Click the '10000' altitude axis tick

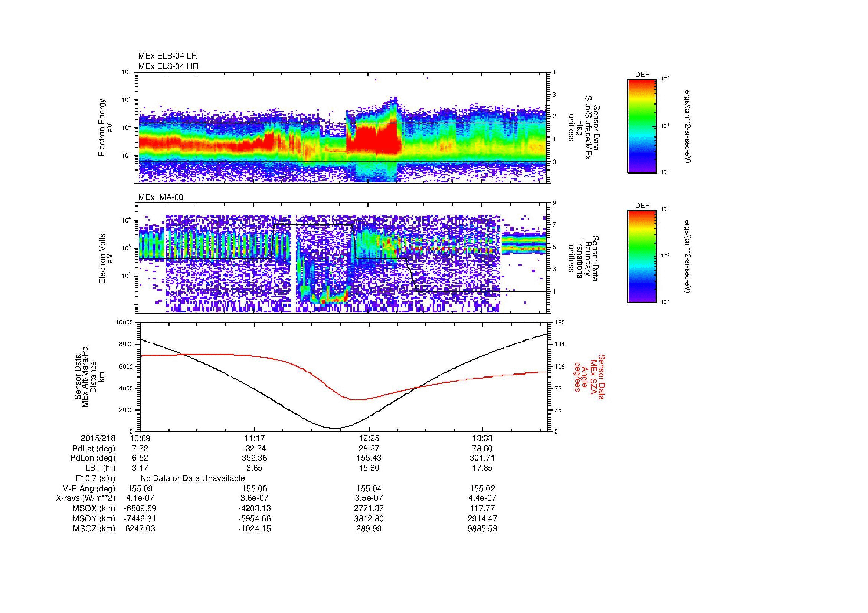tap(124, 323)
